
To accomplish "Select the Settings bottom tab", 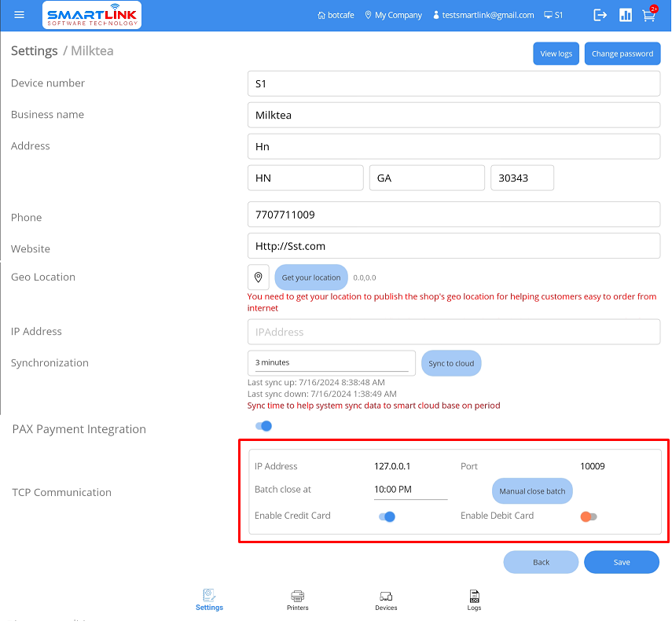I will click(209, 600).
